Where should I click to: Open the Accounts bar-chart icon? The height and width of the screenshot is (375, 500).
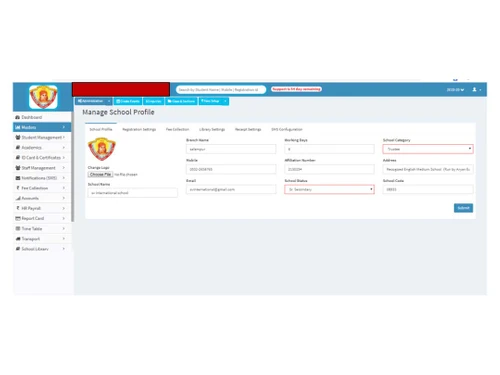click(18, 198)
